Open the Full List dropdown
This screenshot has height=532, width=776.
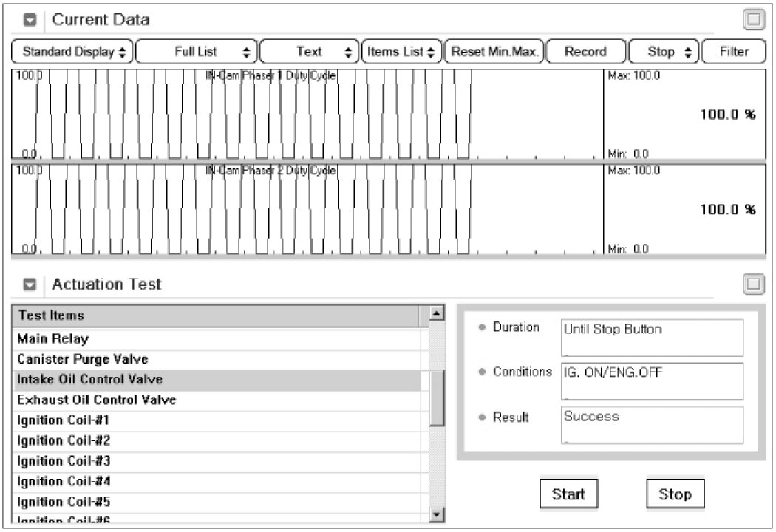196,52
